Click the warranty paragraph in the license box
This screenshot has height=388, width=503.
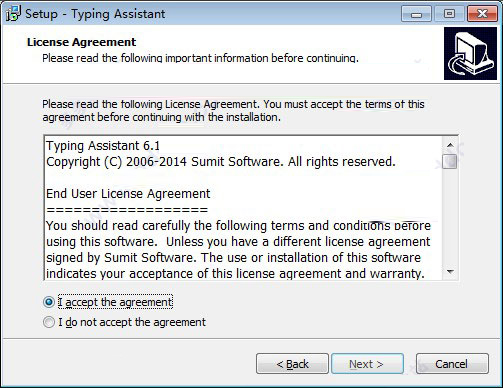click(238, 249)
